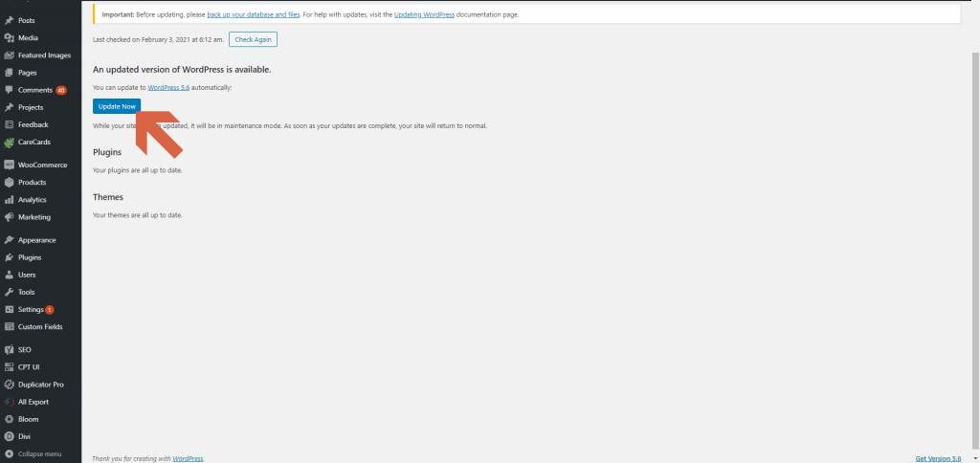The height and width of the screenshot is (463, 980).
Task: Open 'back up your database and files' link
Action: (x=253, y=13)
